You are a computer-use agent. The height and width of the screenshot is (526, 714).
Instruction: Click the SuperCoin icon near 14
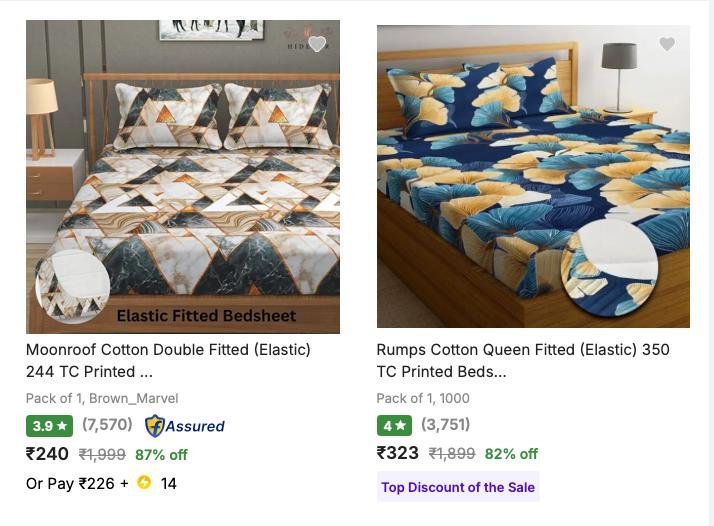144,483
